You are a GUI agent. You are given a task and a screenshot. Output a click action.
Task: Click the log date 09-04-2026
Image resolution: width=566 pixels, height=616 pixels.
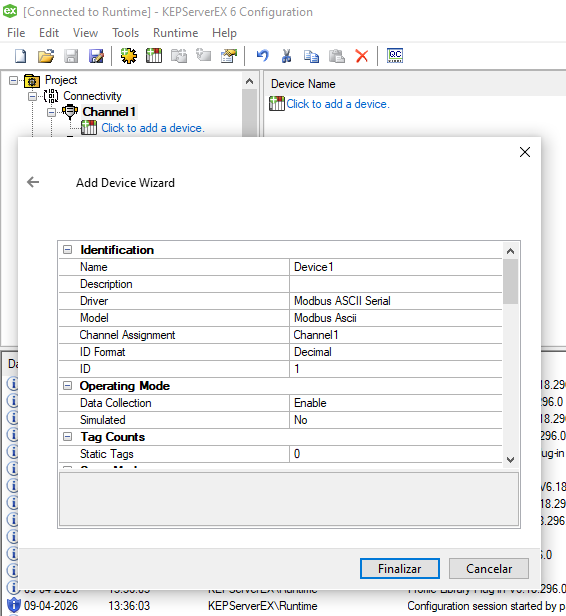51,606
